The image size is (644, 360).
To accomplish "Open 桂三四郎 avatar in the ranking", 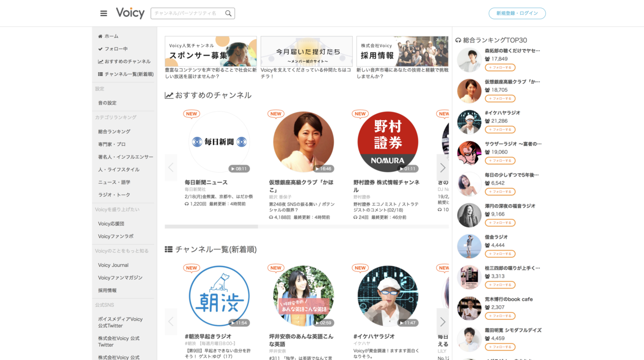I will click(469, 277).
